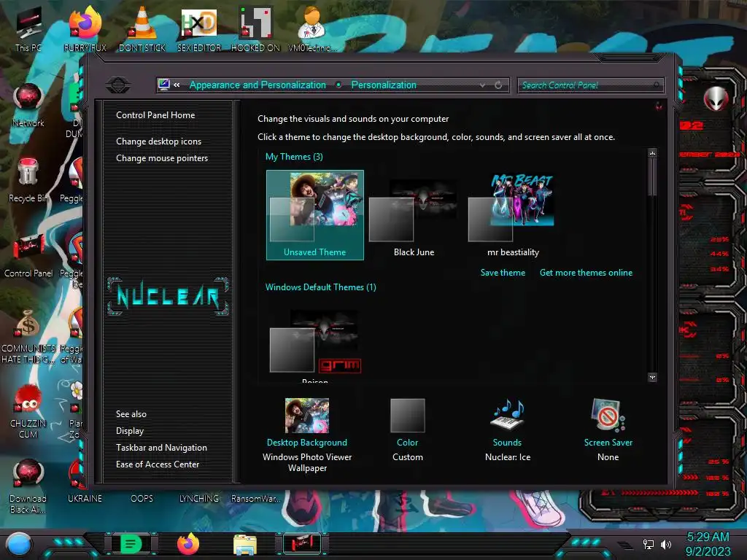Open Ease of Access Center link

click(x=158, y=464)
